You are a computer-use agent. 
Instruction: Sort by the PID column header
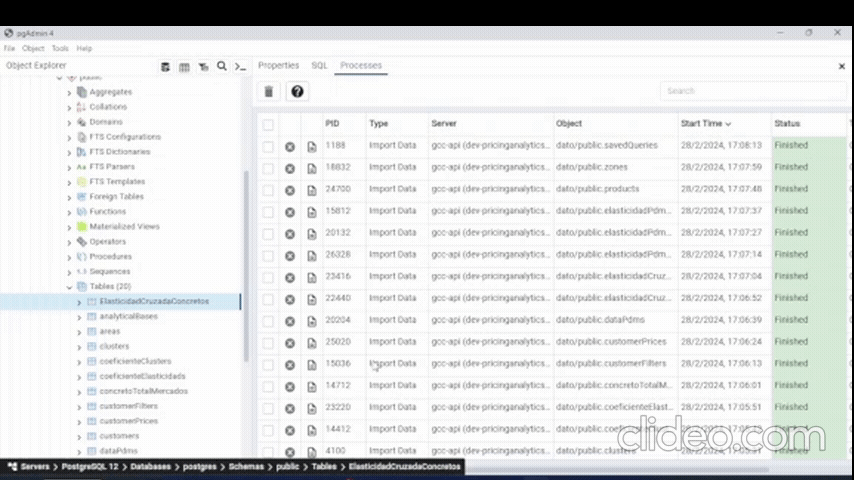click(x=332, y=124)
